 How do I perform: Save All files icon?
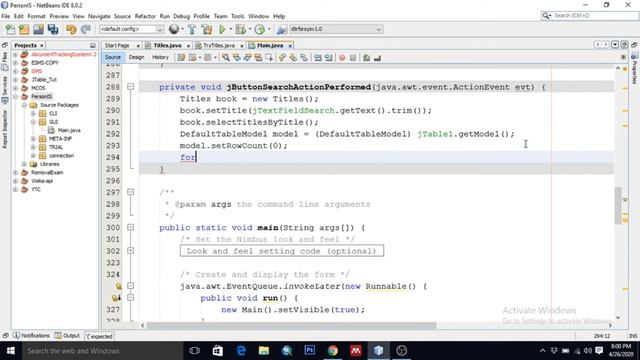click(53, 29)
